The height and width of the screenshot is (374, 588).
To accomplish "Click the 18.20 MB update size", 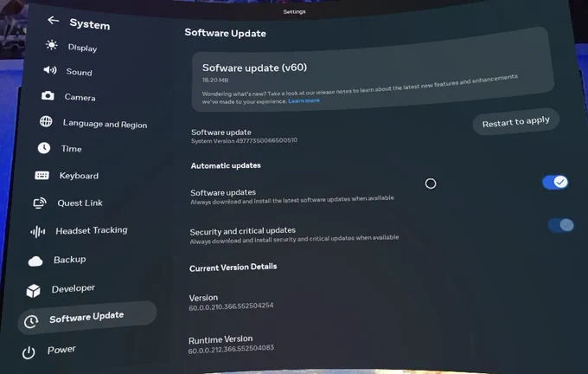I will tap(214, 80).
